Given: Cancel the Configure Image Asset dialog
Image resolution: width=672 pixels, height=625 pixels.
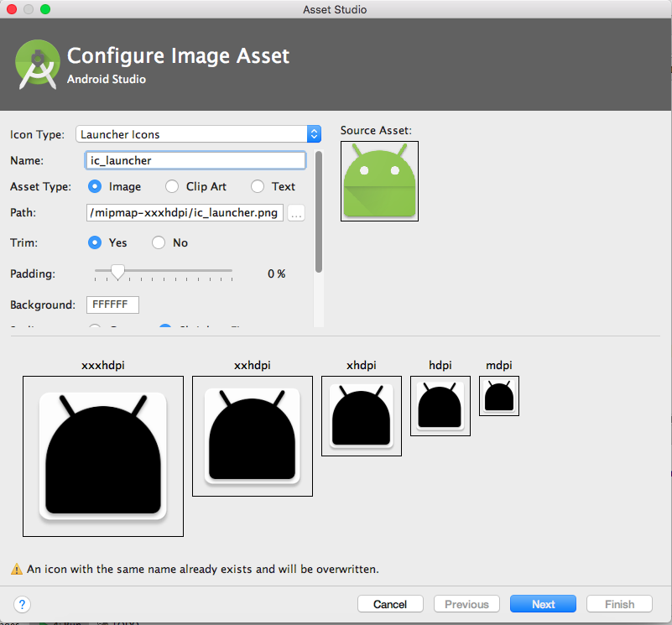Looking at the screenshot, I should pos(390,604).
